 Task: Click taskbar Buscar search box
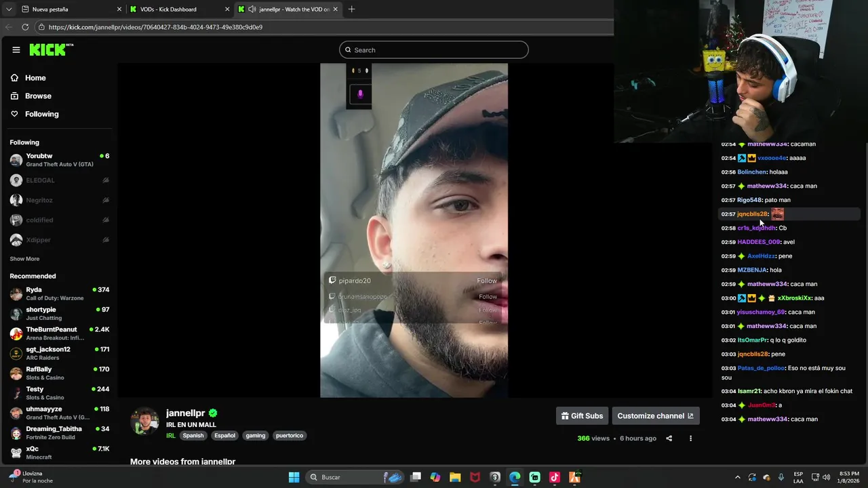tap(355, 477)
